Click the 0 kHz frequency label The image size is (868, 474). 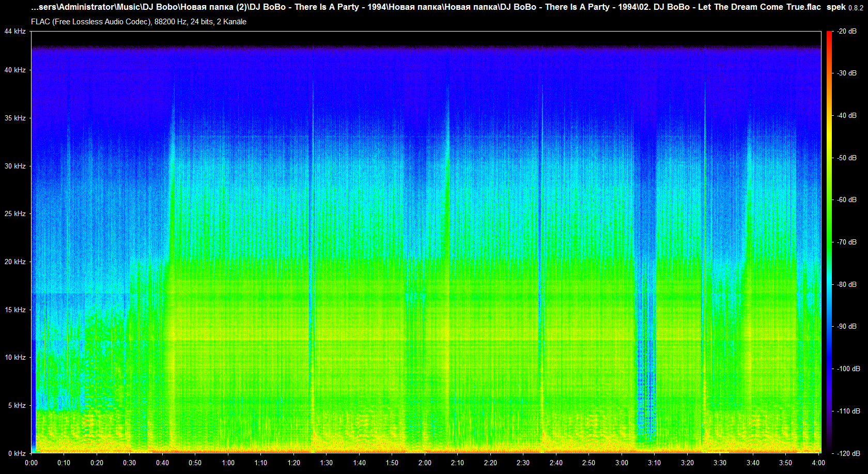[x=17, y=453]
